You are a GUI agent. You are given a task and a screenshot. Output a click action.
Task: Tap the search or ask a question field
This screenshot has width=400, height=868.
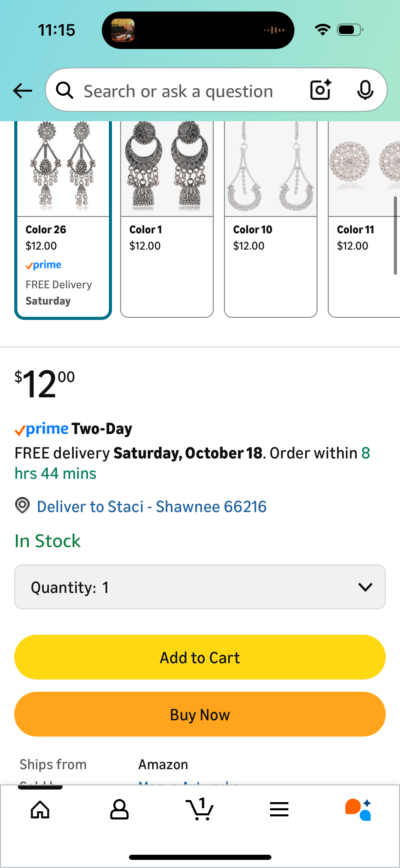178,91
